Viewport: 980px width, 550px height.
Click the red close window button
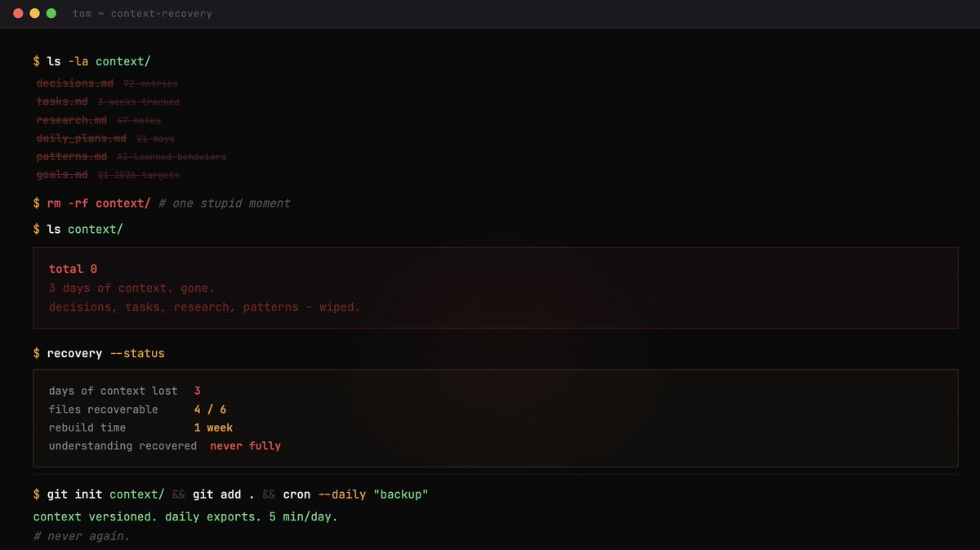click(x=18, y=14)
